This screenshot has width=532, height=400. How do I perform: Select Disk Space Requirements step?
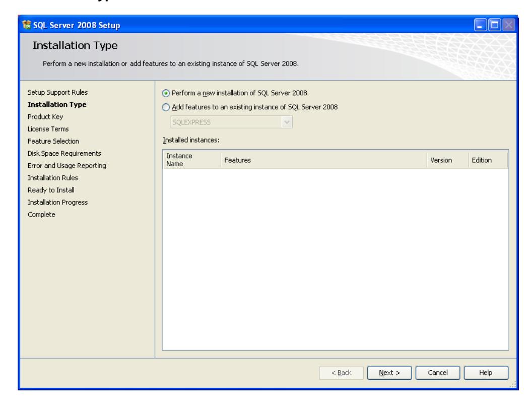64,153
